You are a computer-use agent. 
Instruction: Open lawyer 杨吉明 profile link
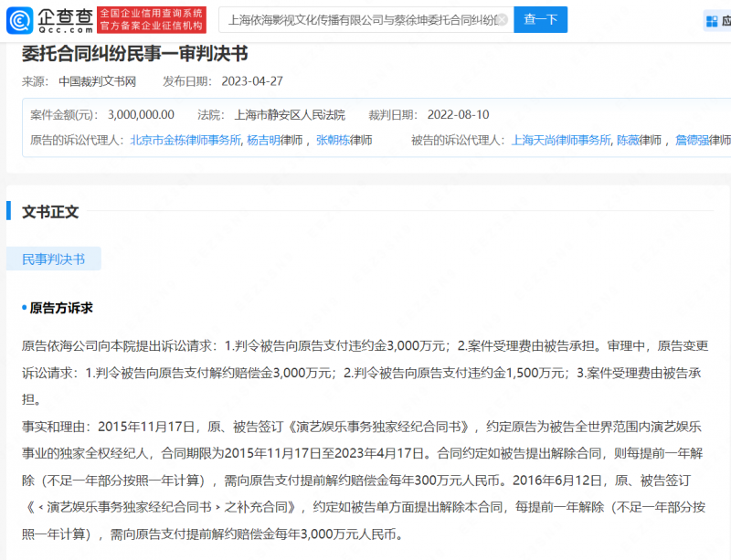[263, 141]
